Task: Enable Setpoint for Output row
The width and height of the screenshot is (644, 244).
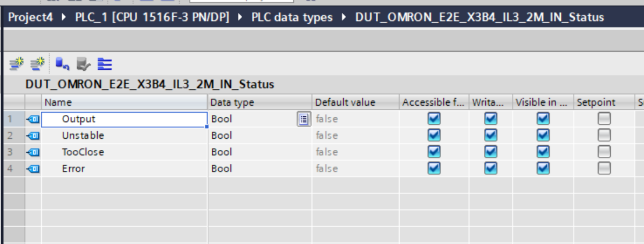Action: tap(604, 119)
